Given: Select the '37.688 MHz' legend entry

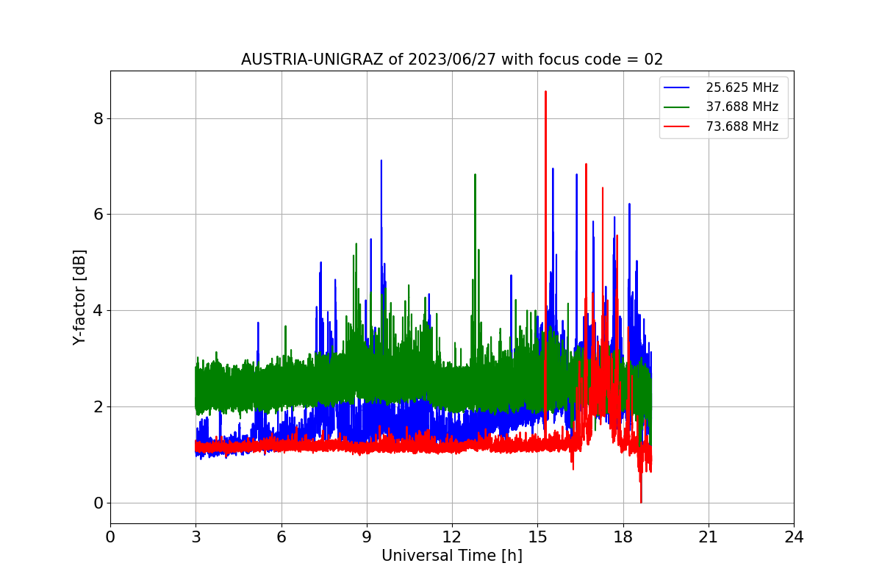Looking at the screenshot, I should point(742,107).
